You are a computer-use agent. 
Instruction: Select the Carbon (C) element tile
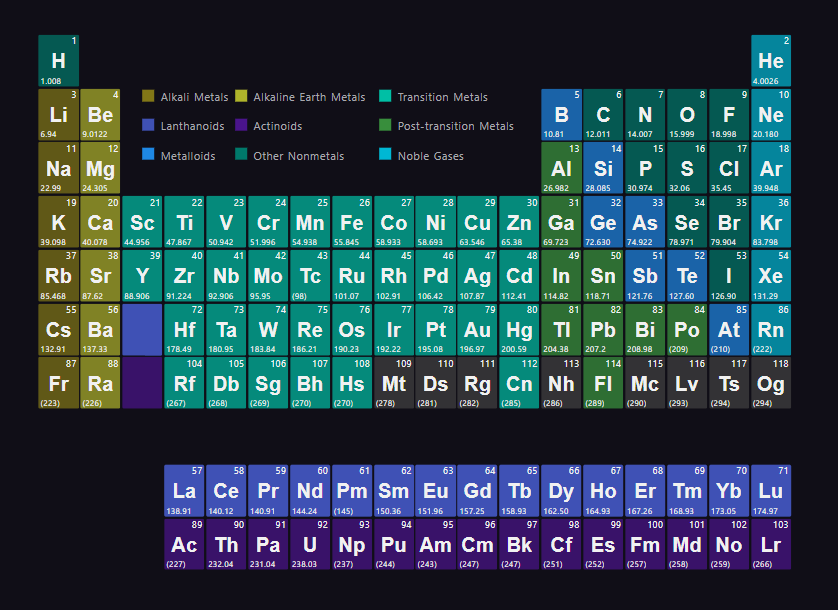(603, 114)
